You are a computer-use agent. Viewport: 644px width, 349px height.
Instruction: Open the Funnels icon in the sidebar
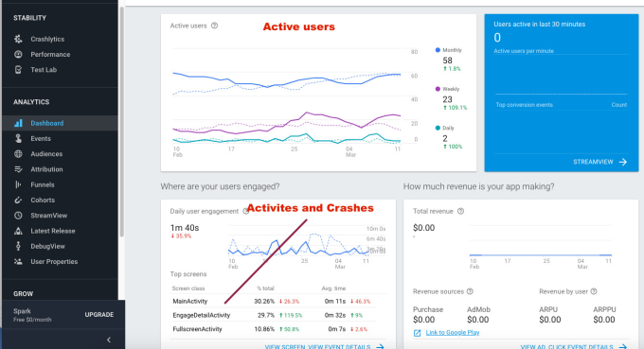pyautogui.click(x=18, y=184)
